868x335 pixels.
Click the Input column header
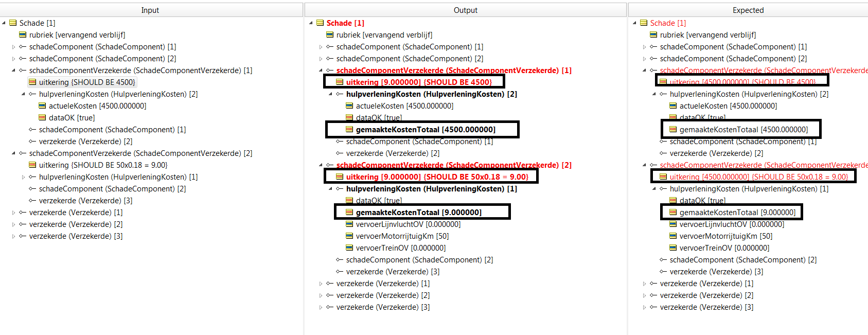pos(150,10)
